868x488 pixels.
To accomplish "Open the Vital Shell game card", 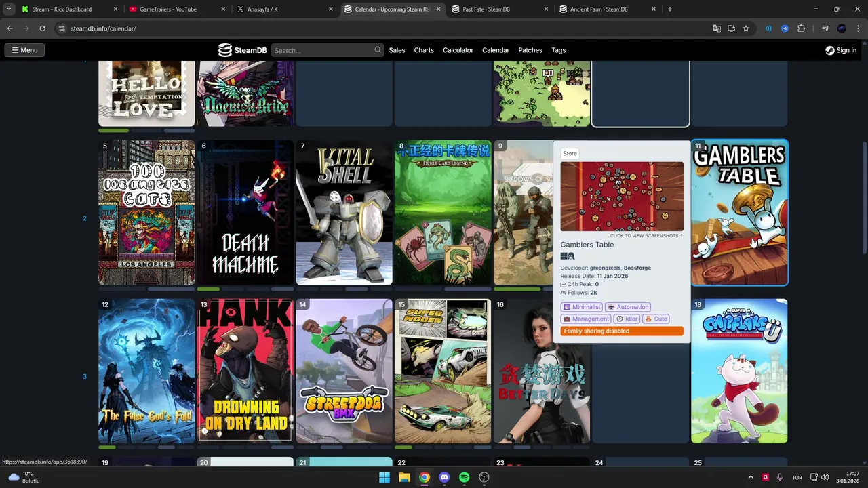I will (x=344, y=213).
